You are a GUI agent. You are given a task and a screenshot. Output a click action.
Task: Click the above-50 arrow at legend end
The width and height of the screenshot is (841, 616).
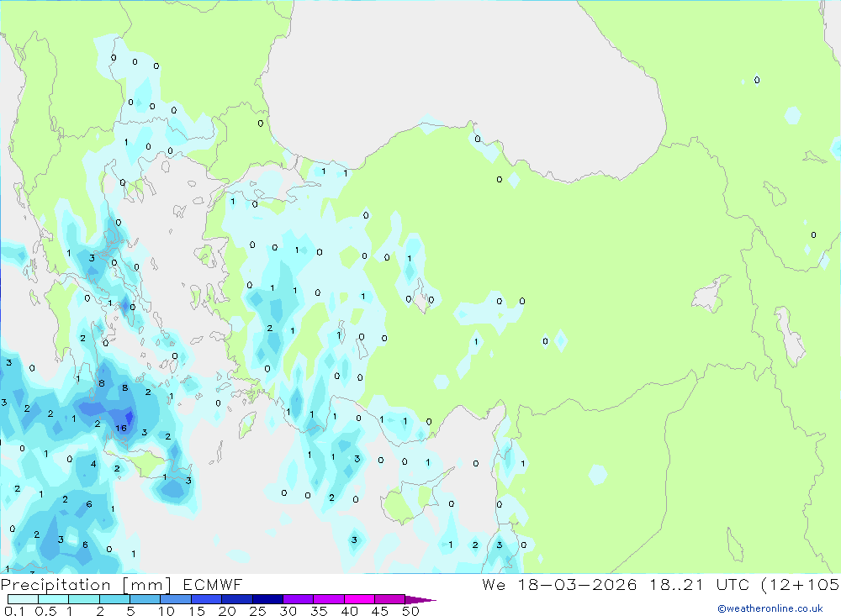pyautogui.click(x=420, y=600)
